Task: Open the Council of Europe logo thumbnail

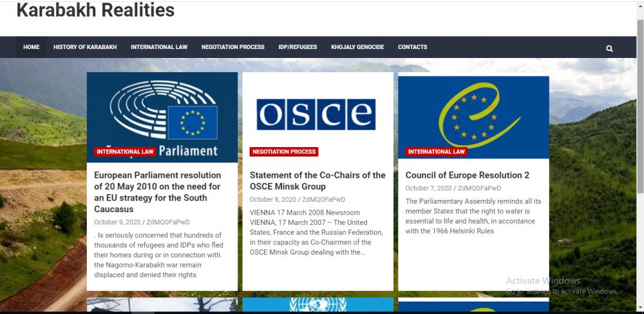Action: (x=473, y=117)
